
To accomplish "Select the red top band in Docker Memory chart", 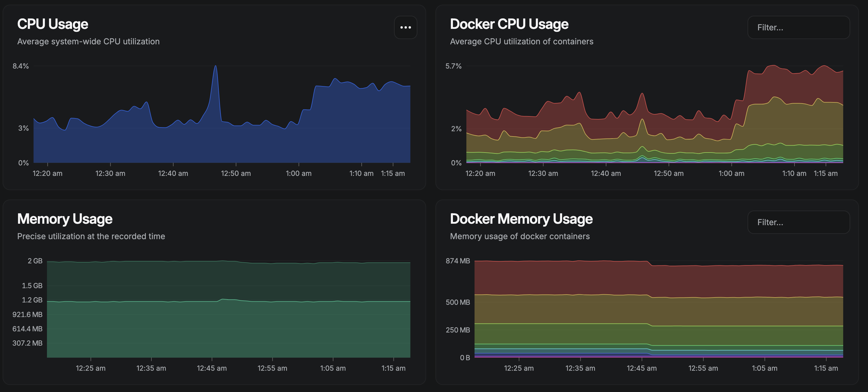I will click(657, 280).
